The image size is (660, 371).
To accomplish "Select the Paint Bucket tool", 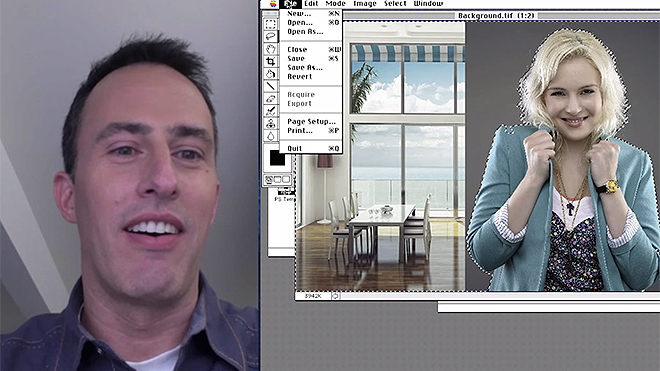I will (271, 74).
